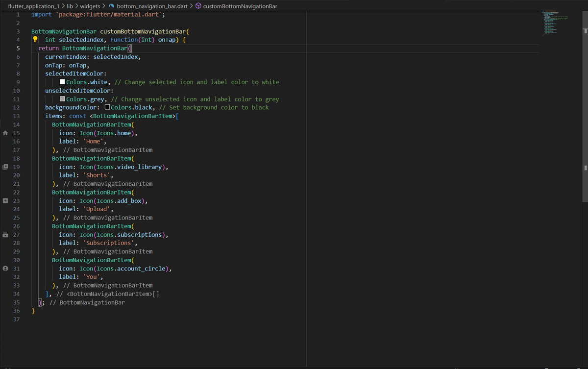Click the 'Set background color to black' comment
The image size is (588, 369).
(x=214, y=107)
